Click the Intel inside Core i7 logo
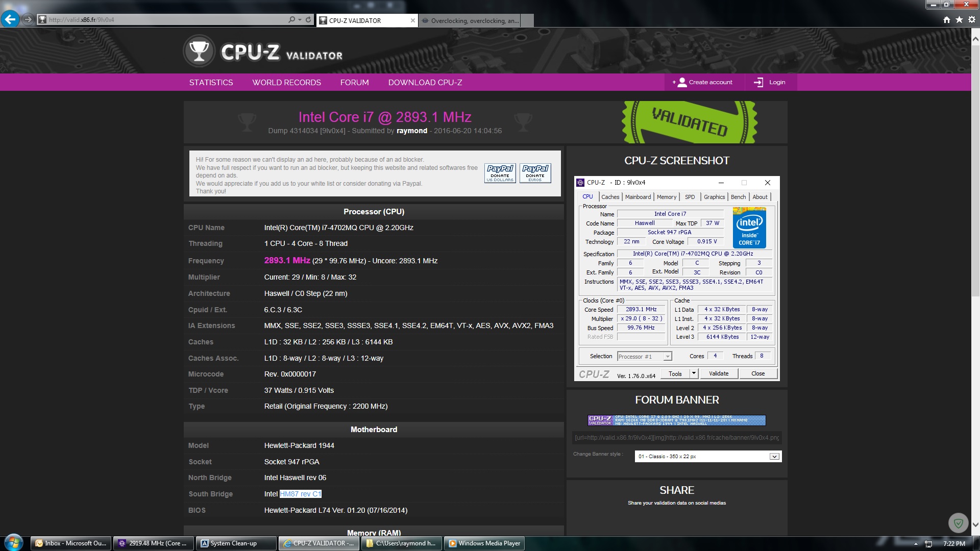Viewport: 980px width, 551px height. [749, 228]
